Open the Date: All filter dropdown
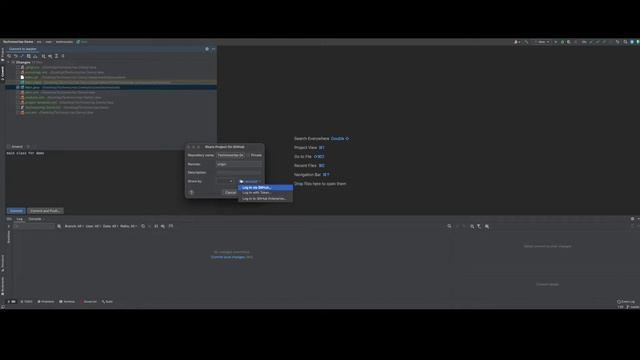Screen dimensions: 640x360 [110, 226]
